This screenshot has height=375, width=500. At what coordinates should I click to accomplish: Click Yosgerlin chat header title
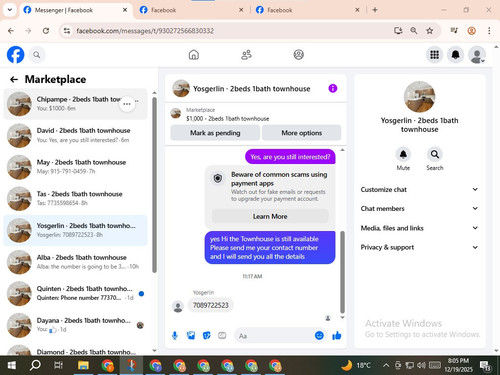coord(252,89)
